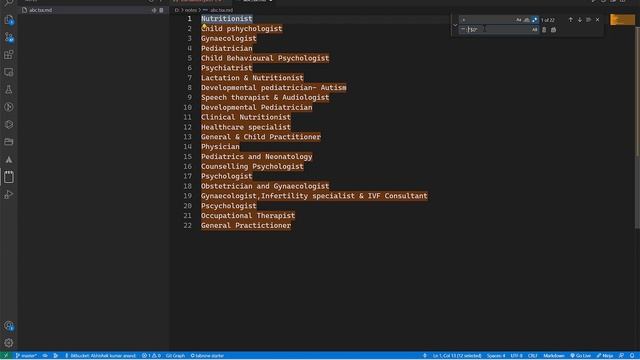Viewport: 640px width, 360px height.
Task: Click line 9 Speech therapist & Audiologist
Action: [265, 97]
